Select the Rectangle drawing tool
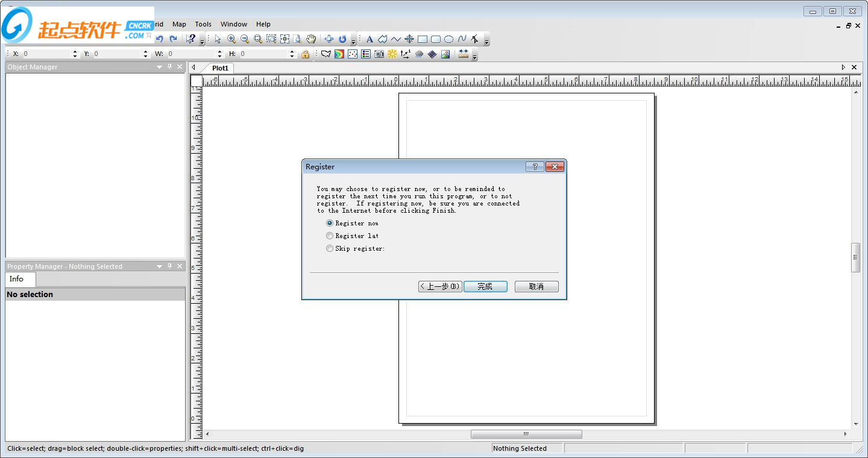The width and height of the screenshot is (868, 458). (x=423, y=39)
